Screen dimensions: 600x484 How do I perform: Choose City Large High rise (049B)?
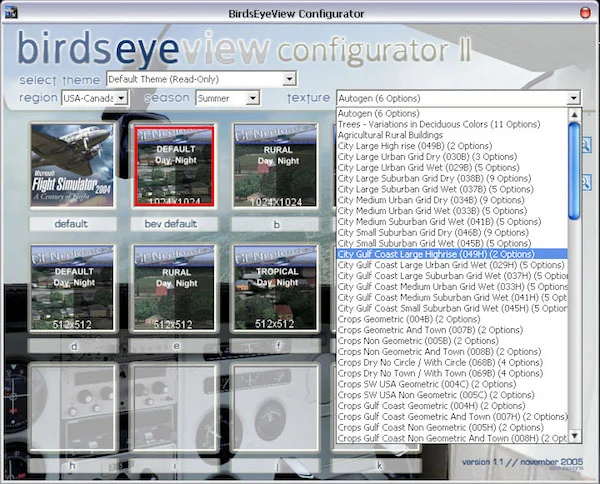click(452, 146)
